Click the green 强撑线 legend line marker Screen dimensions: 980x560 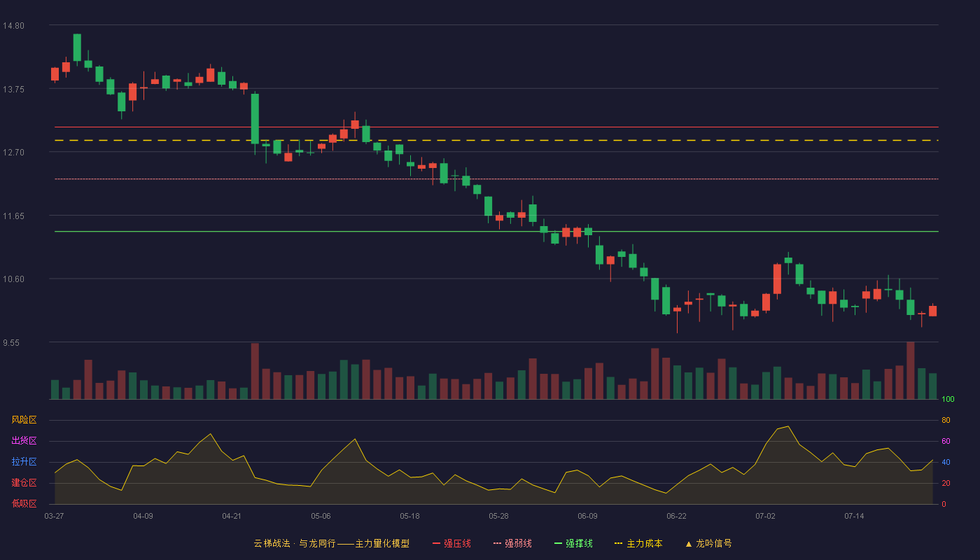pyautogui.click(x=558, y=544)
